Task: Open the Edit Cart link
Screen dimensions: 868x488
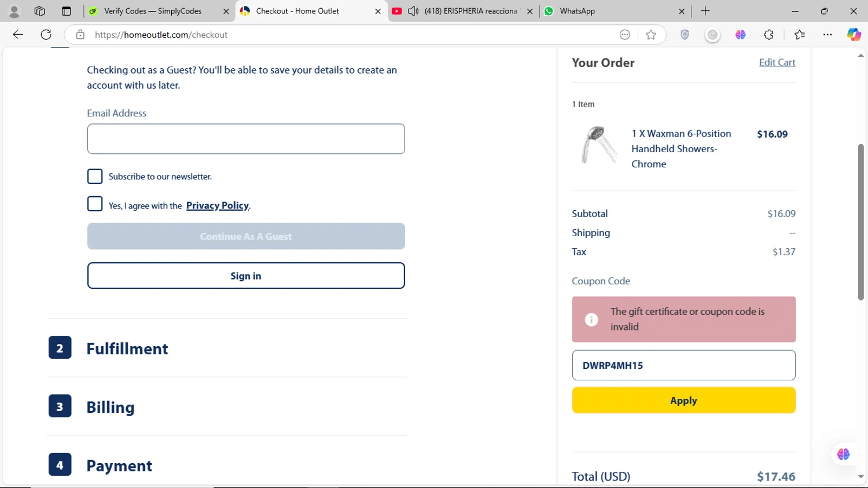Action: pos(777,63)
